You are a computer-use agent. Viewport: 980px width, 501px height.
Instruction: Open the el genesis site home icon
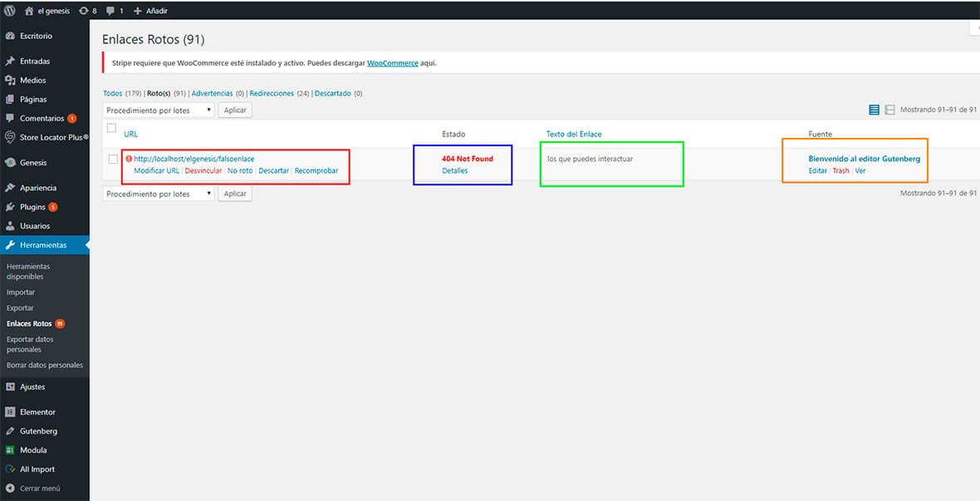(x=29, y=11)
